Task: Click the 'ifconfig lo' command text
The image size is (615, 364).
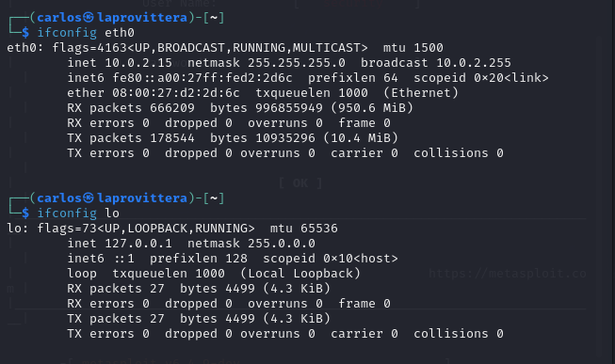Action: click(x=78, y=214)
